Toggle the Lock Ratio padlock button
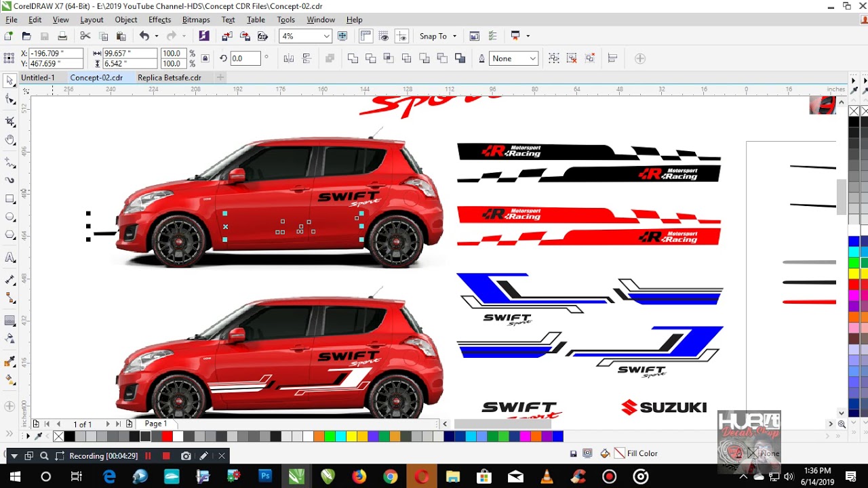This screenshot has height=488, width=868. pyautogui.click(x=205, y=58)
